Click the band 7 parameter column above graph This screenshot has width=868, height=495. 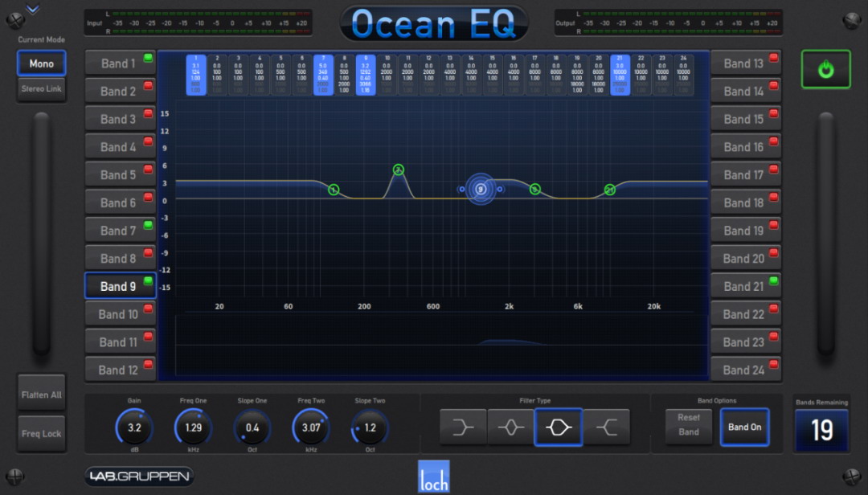tap(323, 75)
